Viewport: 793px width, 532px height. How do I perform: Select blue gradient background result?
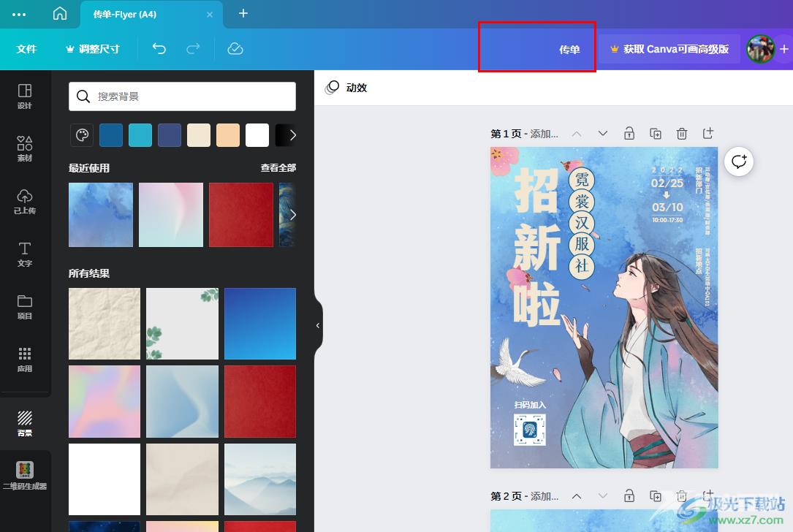(x=260, y=324)
